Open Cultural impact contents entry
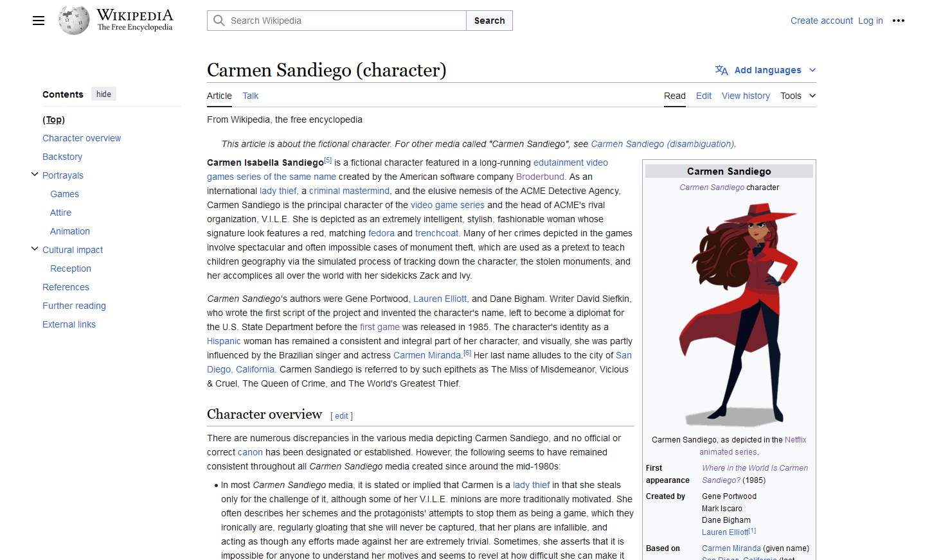 (x=73, y=250)
